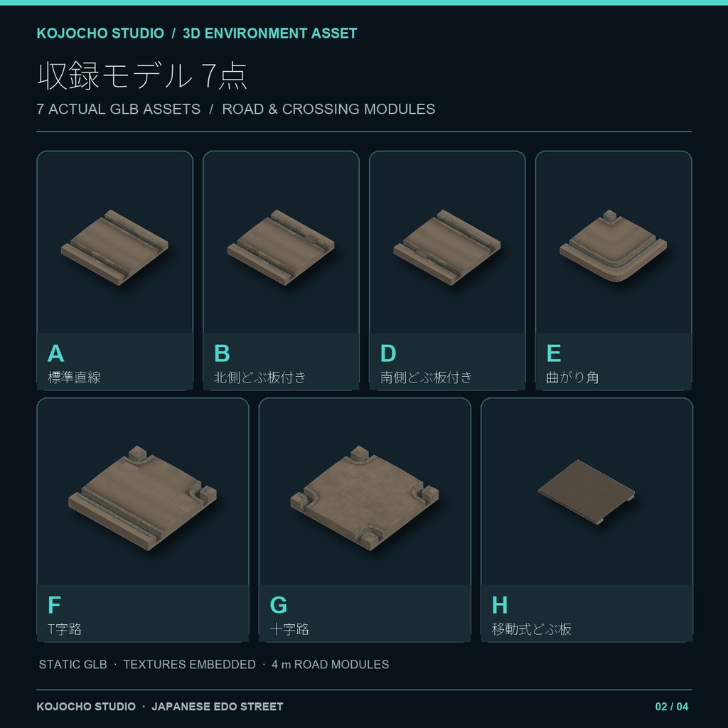Click the caption "北側どぶ板付き"
Screen dimensions: 728x728
(x=260, y=378)
